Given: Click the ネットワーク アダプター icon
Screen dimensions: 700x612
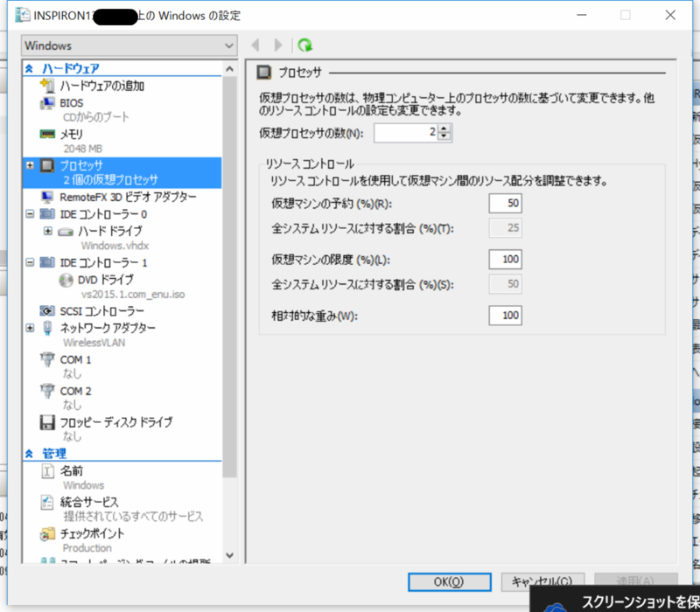Looking at the screenshot, I should [47, 328].
